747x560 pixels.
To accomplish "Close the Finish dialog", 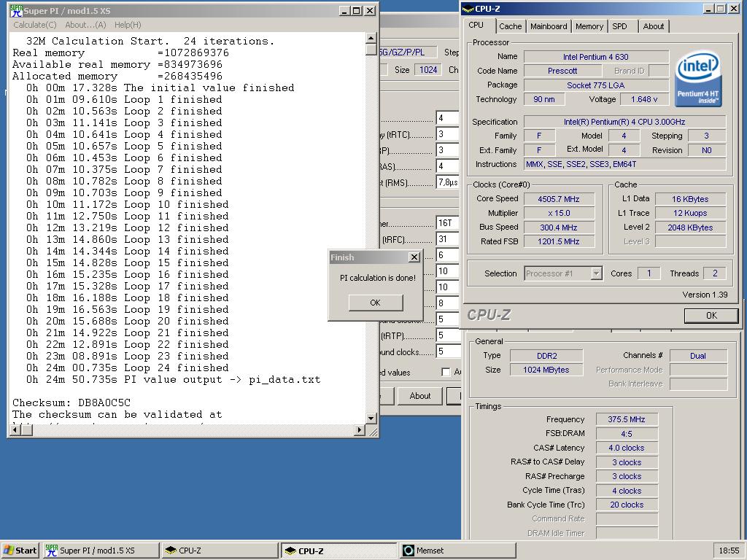I will pyautogui.click(x=414, y=257).
